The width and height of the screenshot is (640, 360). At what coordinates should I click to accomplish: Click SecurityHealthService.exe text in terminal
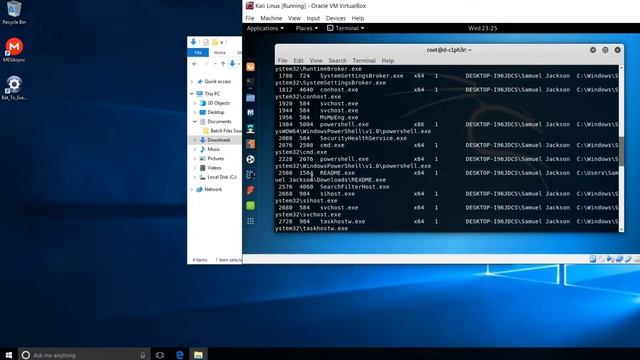click(x=363, y=138)
